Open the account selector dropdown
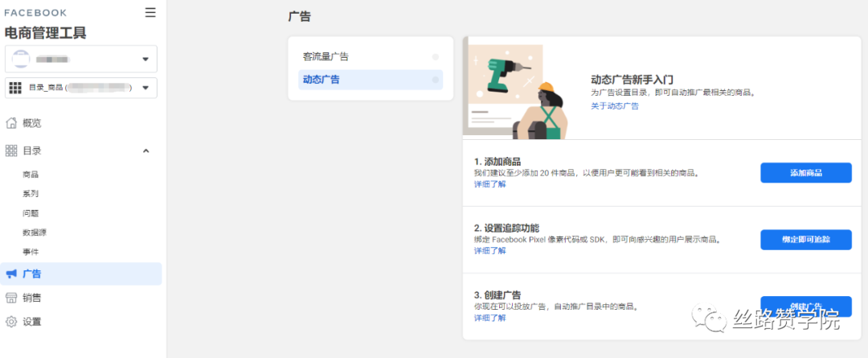The width and height of the screenshot is (868, 358). 81,59
